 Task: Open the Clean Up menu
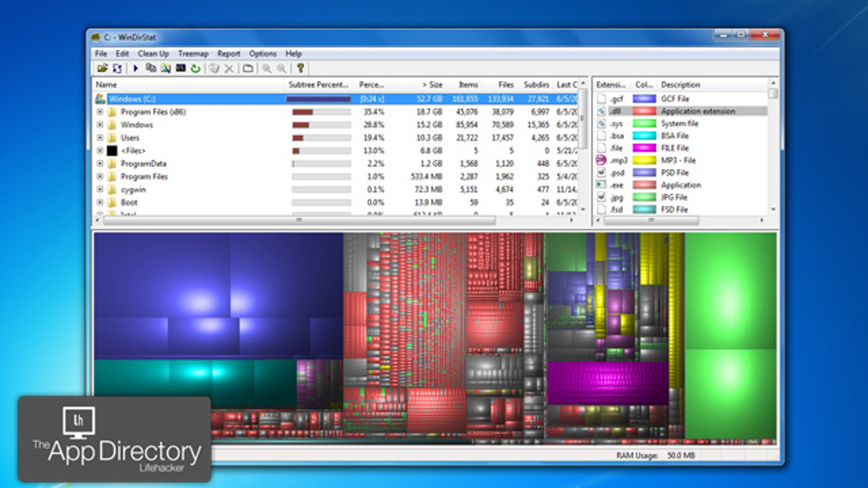(x=154, y=54)
